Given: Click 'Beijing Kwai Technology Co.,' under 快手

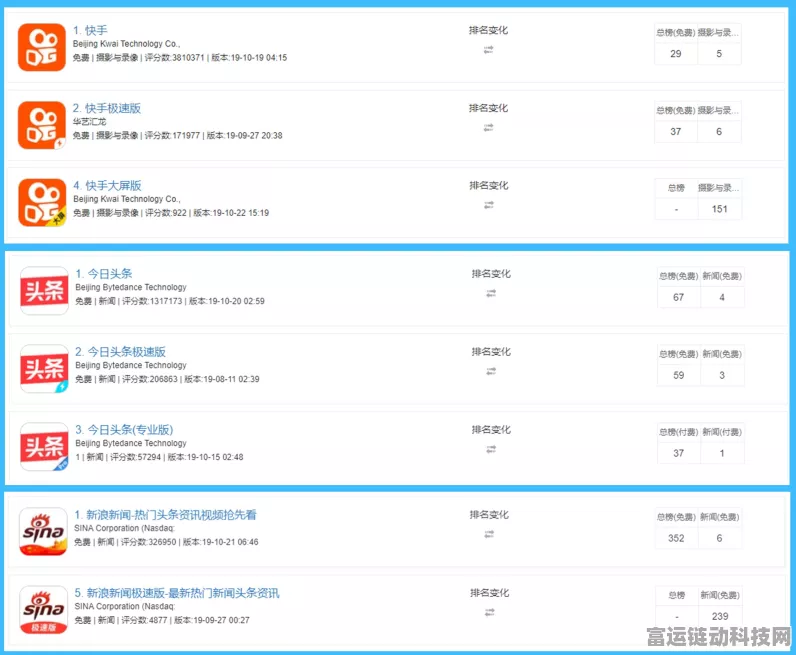Looking at the screenshot, I should [126, 44].
